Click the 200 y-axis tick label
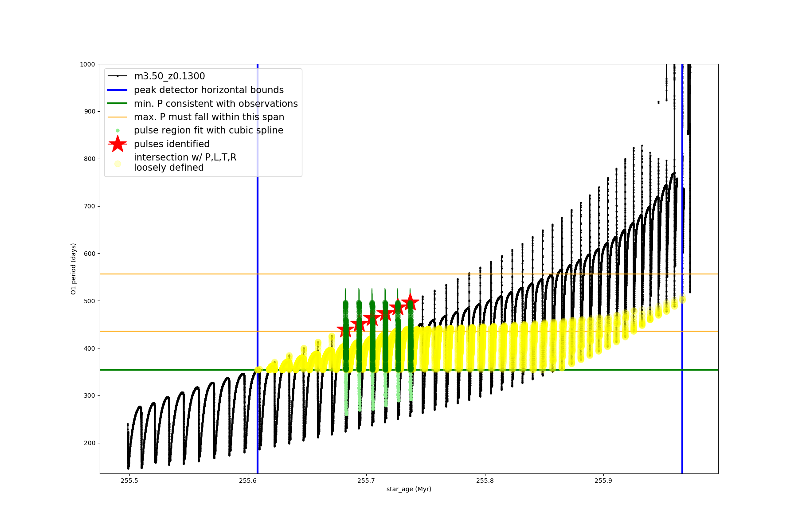 90,443
